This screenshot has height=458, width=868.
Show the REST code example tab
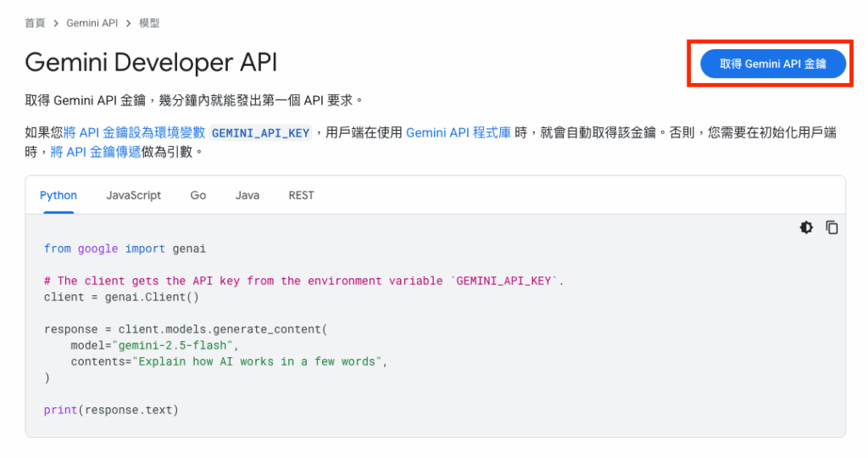pyautogui.click(x=301, y=195)
